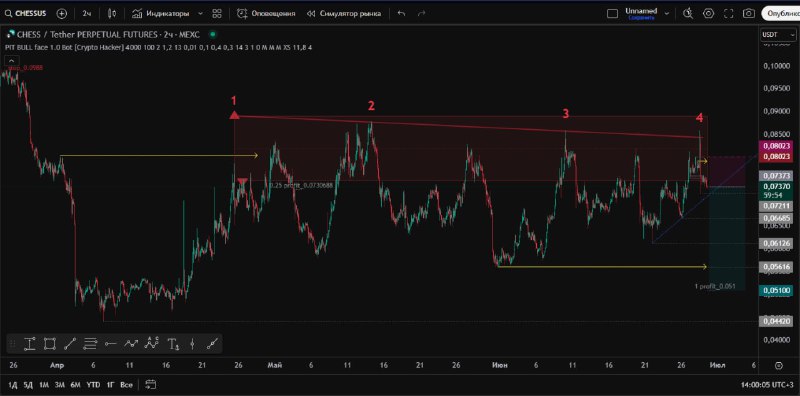Switch range to YTD
The height and width of the screenshot is (396, 800).
pos(93,384)
